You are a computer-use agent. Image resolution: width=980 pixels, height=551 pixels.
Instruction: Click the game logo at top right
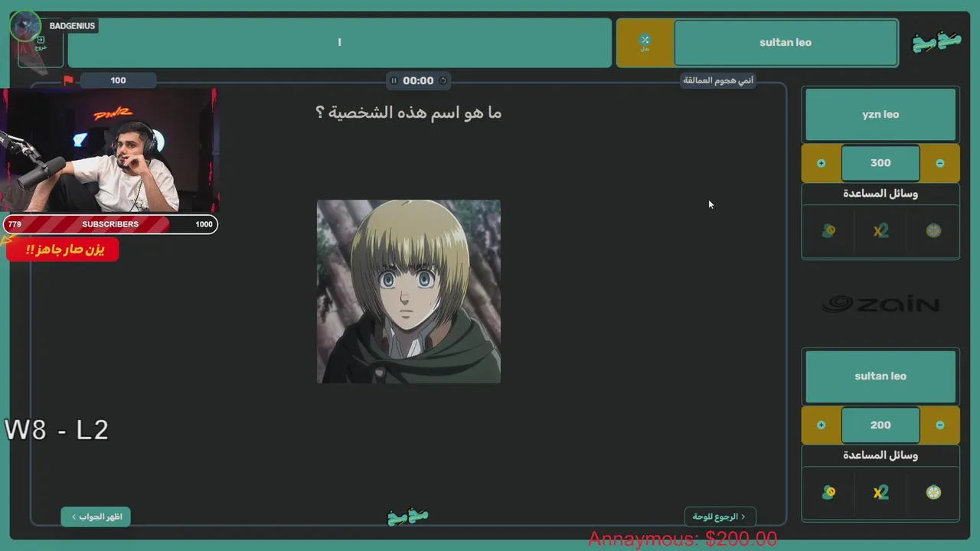click(x=936, y=42)
